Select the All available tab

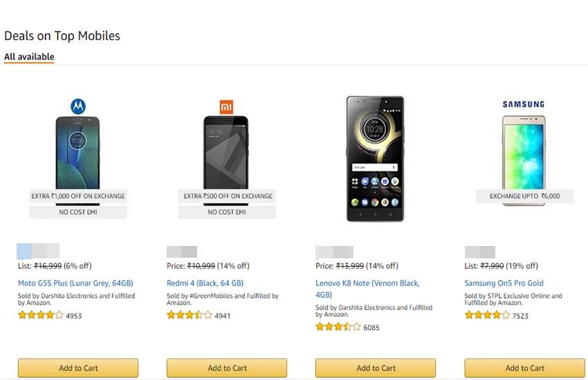(29, 57)
